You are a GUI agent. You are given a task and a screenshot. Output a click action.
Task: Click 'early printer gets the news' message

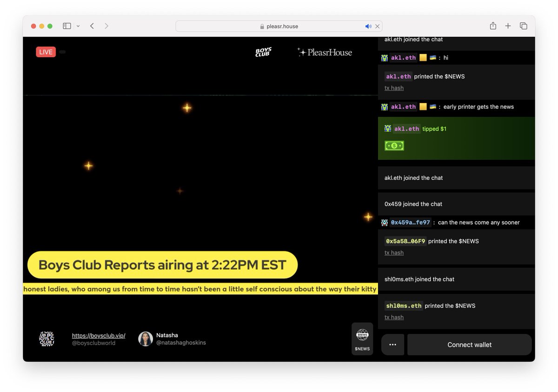tap(478, 107)
